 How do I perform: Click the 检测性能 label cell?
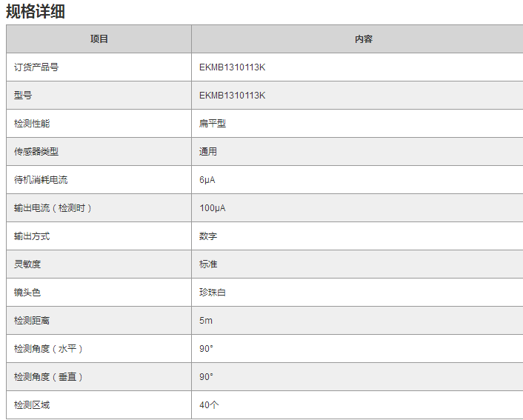32,124
